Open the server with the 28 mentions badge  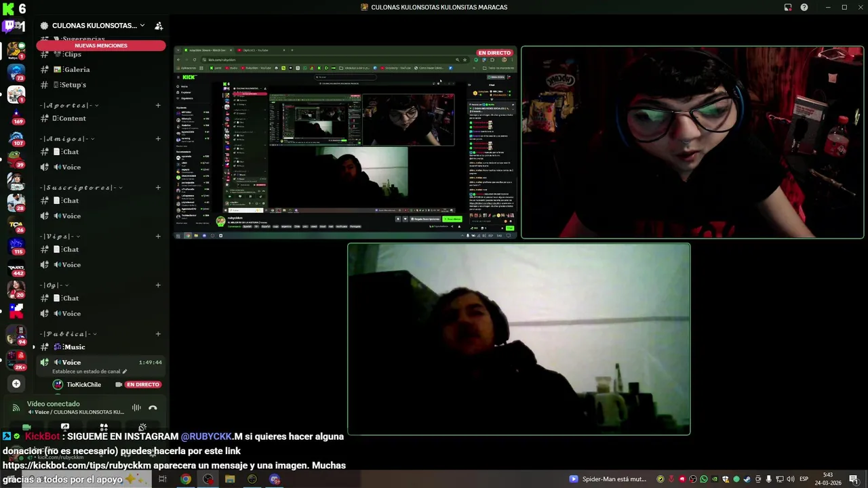(x=16, y=203)
